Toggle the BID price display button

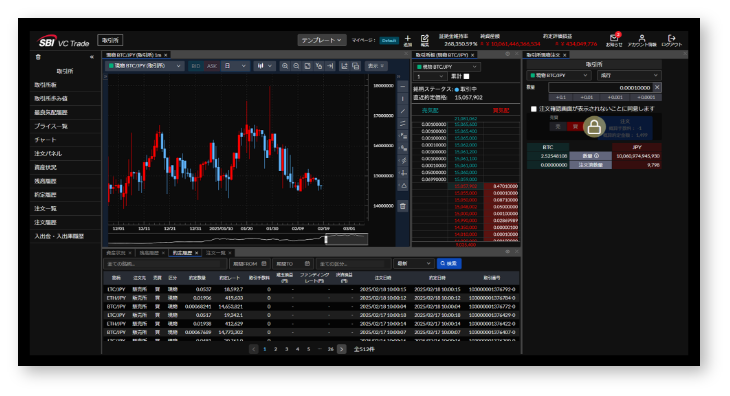pyautogui.click(x=196, y=66)
